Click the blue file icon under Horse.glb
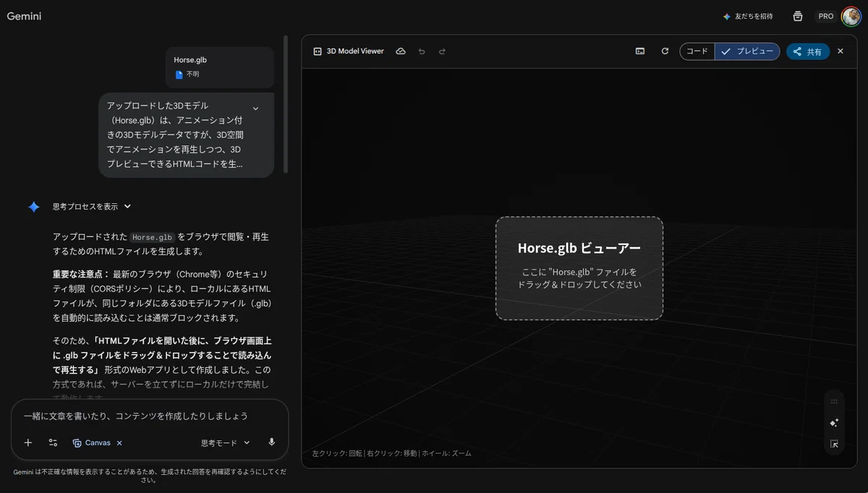Screen dimensions: 868x493 (179, 74)
